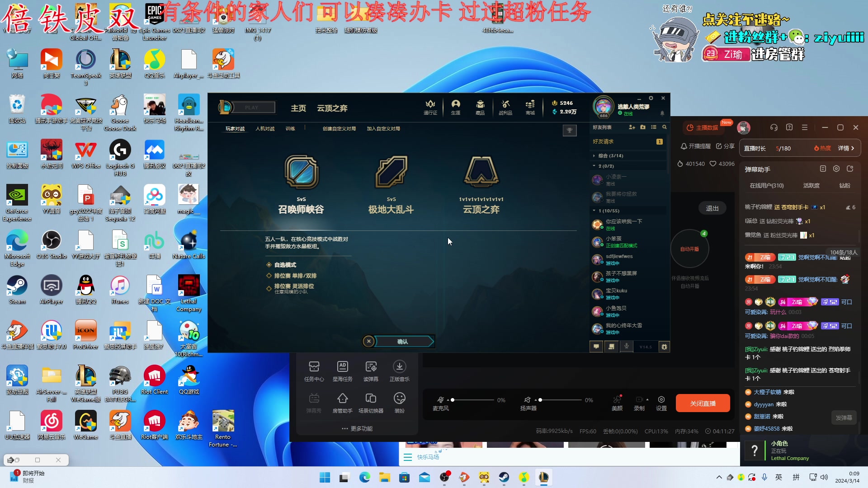Open 任务中心 icon in streaming tool
This screenshot has height=488, width=868.
(314, 371)
